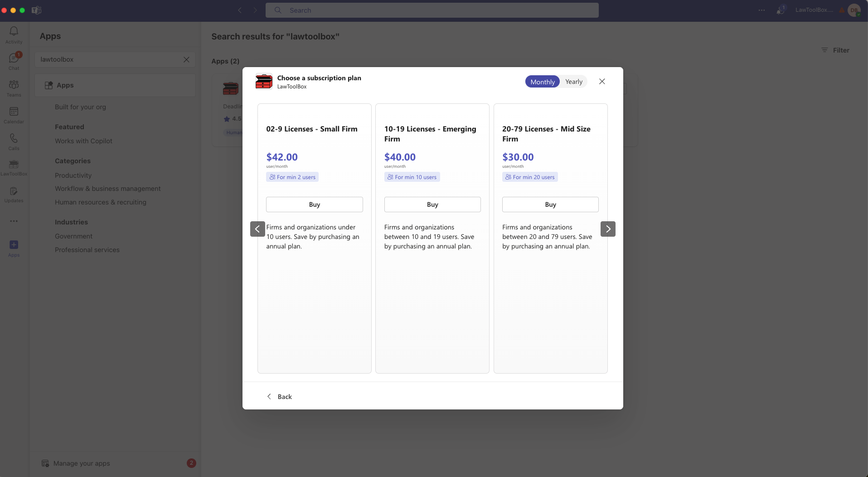
Task: Click the $30.00 price text
Action: (518, 157)
